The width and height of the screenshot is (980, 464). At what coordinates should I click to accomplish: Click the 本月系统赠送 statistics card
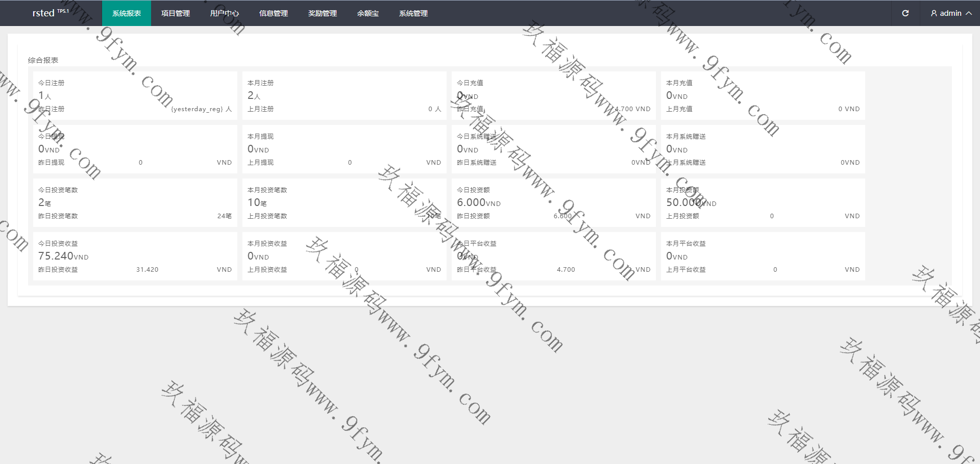(763, 149)
